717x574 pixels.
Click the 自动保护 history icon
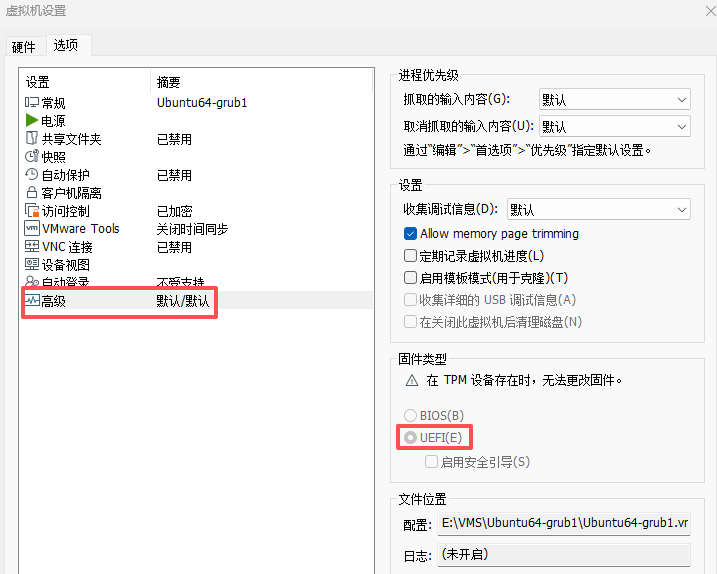(x=32, y=174)
